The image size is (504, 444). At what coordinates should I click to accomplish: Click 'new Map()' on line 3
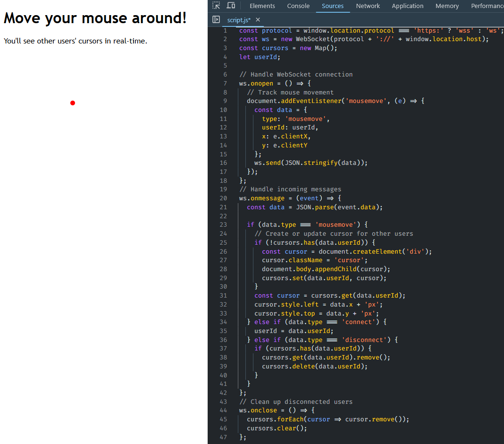[x=317, y=48]
